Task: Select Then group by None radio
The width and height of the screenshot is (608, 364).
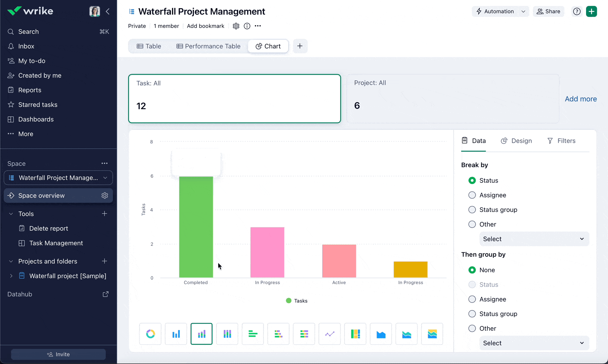Action: click(472, 270)
